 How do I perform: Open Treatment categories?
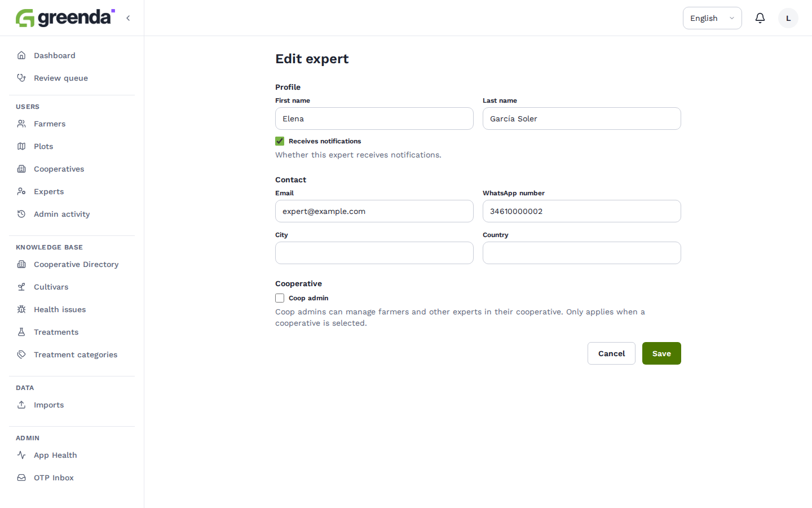tap(72, 354)
